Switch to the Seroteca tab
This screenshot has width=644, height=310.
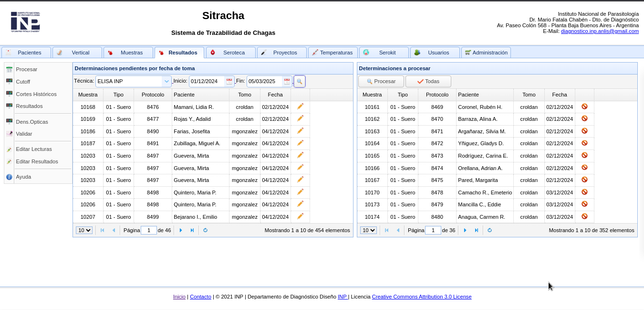click(231, 53)
